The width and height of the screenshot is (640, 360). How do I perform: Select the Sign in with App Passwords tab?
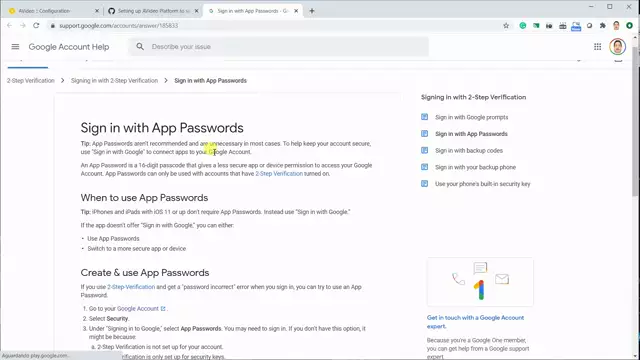click(252, 11)
